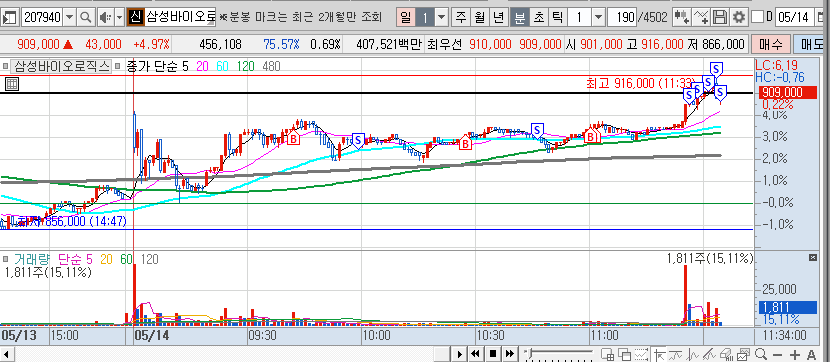Click the text annotation A icon

811,354
